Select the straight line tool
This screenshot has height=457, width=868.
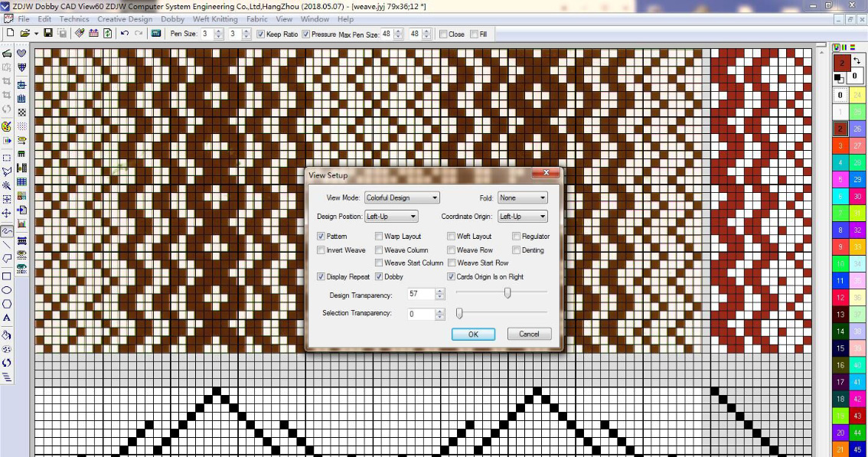7,245
